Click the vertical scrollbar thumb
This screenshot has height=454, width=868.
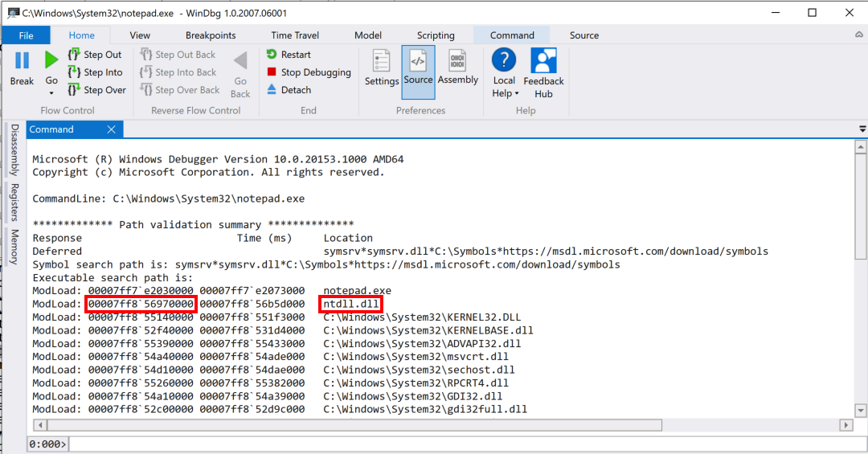(x=860, y=207)
